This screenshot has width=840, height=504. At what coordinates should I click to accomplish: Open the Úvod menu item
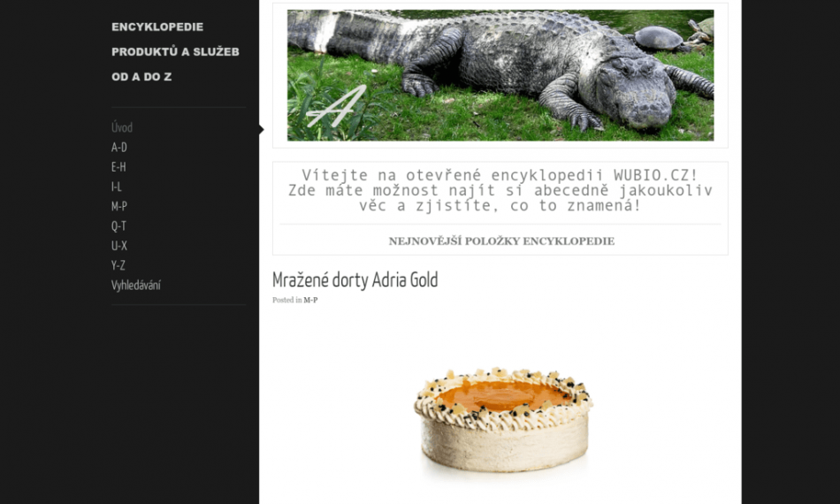[x=122, y=127]
